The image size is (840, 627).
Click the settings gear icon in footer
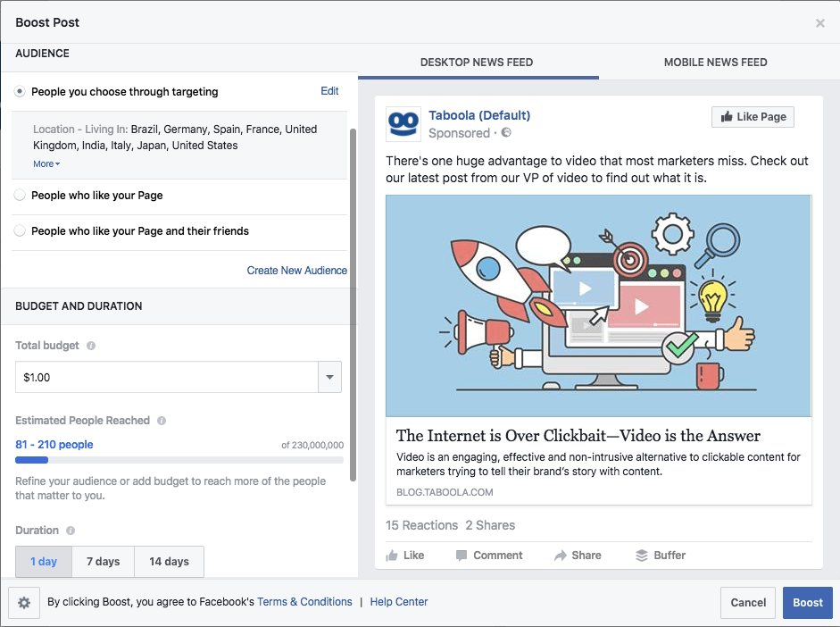pyautogui.click(x=24, y=603)
